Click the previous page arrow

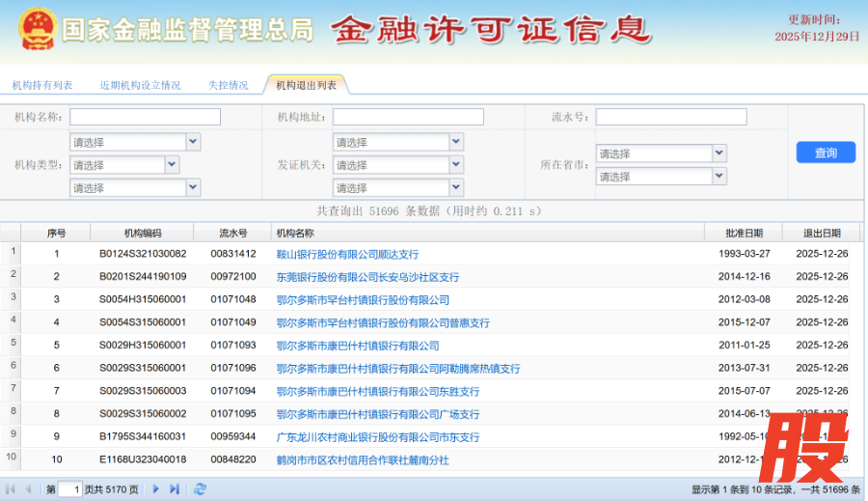click(28, 489)
